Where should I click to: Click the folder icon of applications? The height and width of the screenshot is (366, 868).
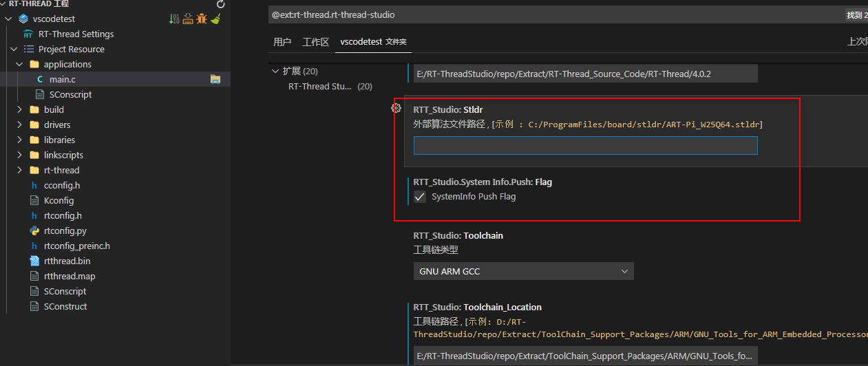click(x=34, y=65)
